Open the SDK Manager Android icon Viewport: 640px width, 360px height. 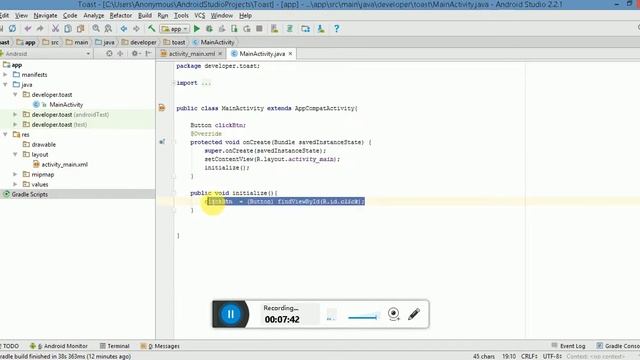321,29
